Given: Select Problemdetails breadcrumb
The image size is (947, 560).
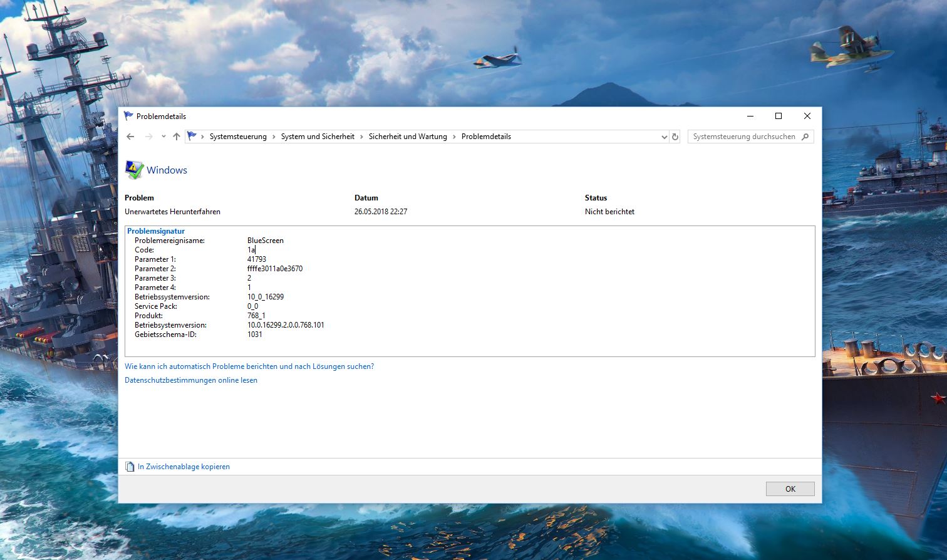Looking at the screenshot, I should [x=486, y=137].
